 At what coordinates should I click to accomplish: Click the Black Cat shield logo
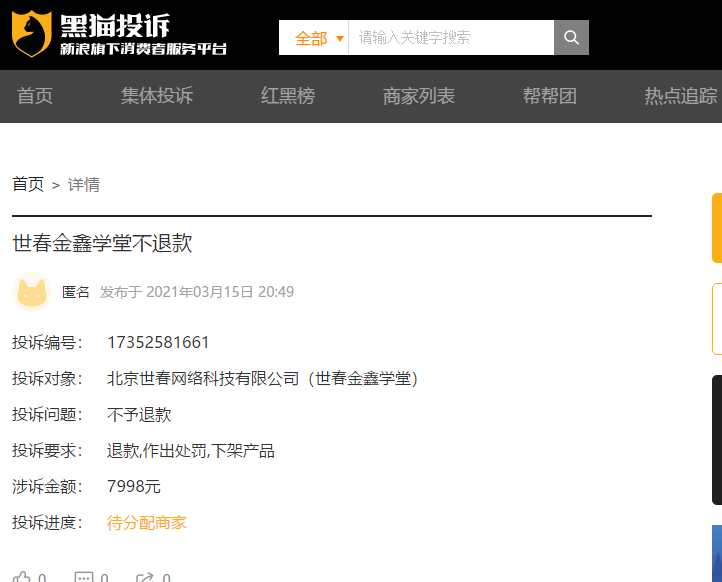point(31,34)
